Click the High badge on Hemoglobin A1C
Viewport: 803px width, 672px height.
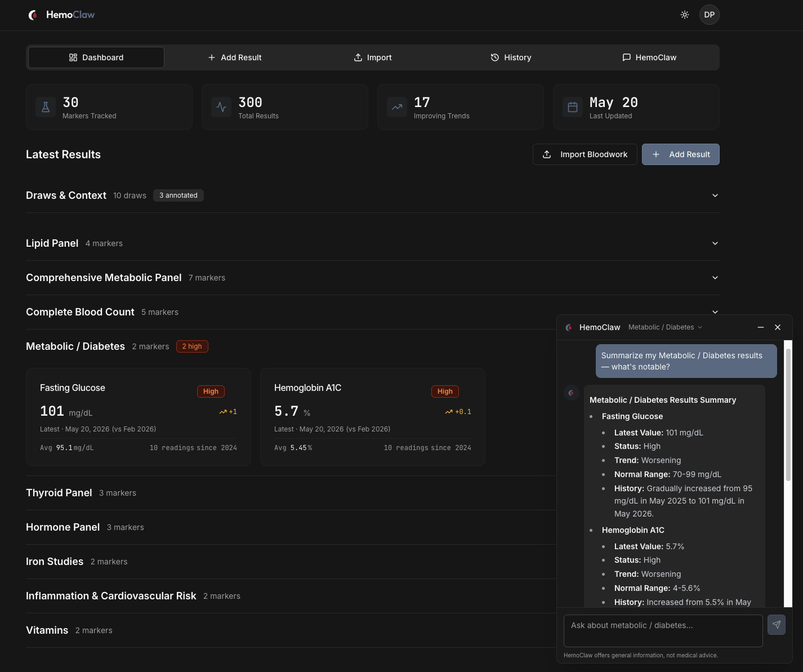pos(445,391)
